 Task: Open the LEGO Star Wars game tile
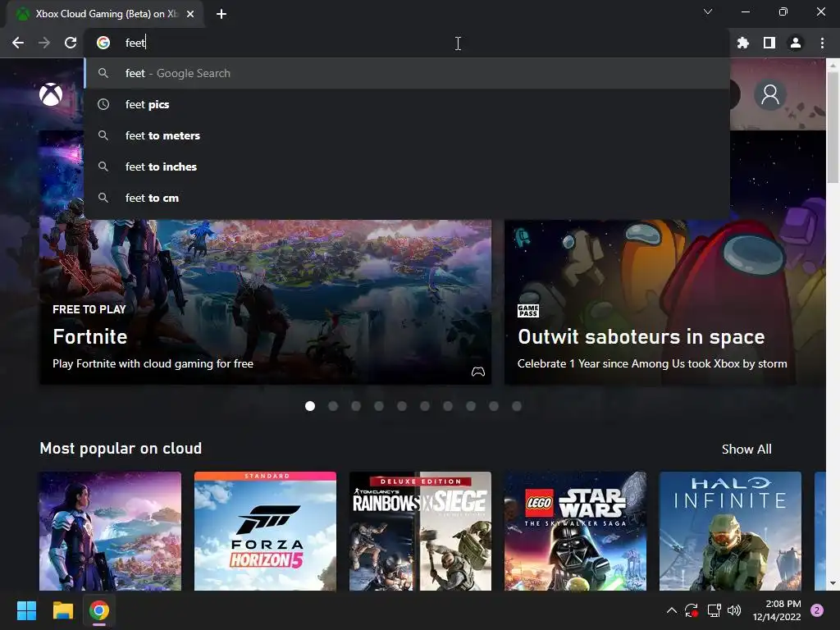pyautogui.click(x=575, y=531)
